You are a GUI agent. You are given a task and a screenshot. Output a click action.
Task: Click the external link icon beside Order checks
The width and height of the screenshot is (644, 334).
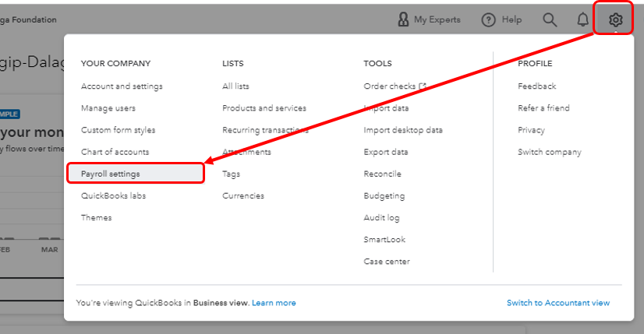423,86
